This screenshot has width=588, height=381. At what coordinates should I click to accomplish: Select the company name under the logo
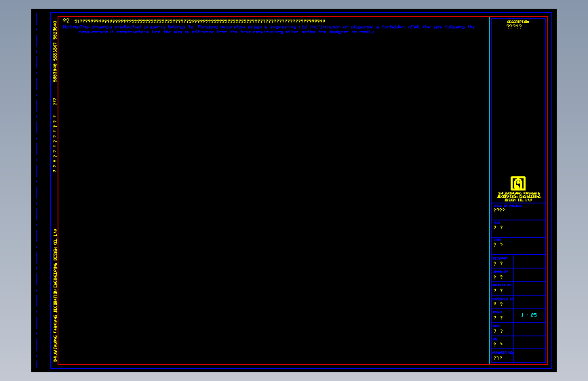[x=518, y=197]
